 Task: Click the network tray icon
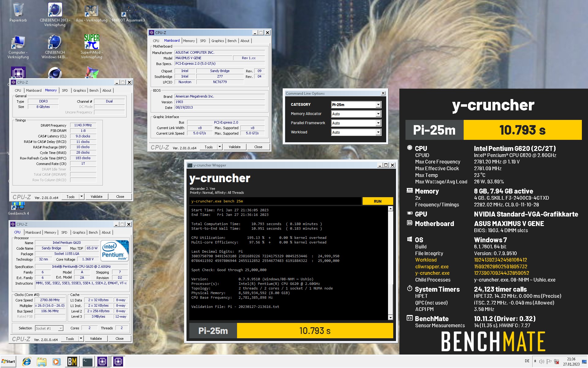coord(557,362)
